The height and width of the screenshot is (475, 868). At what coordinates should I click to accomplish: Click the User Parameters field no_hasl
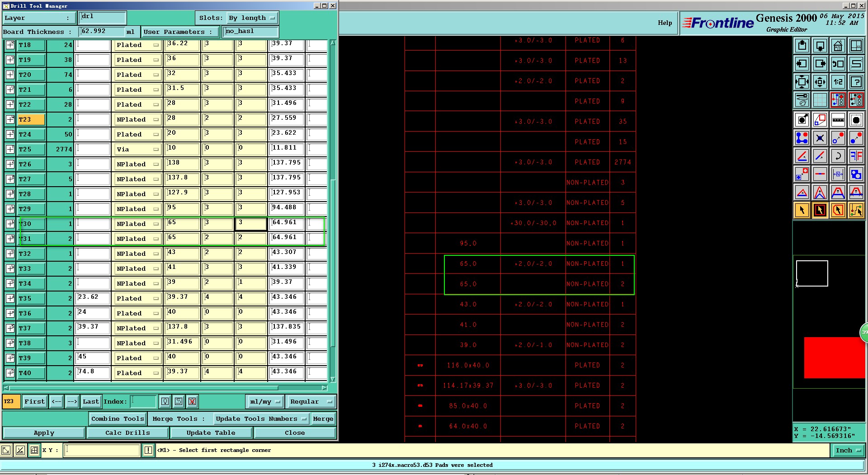250,32
